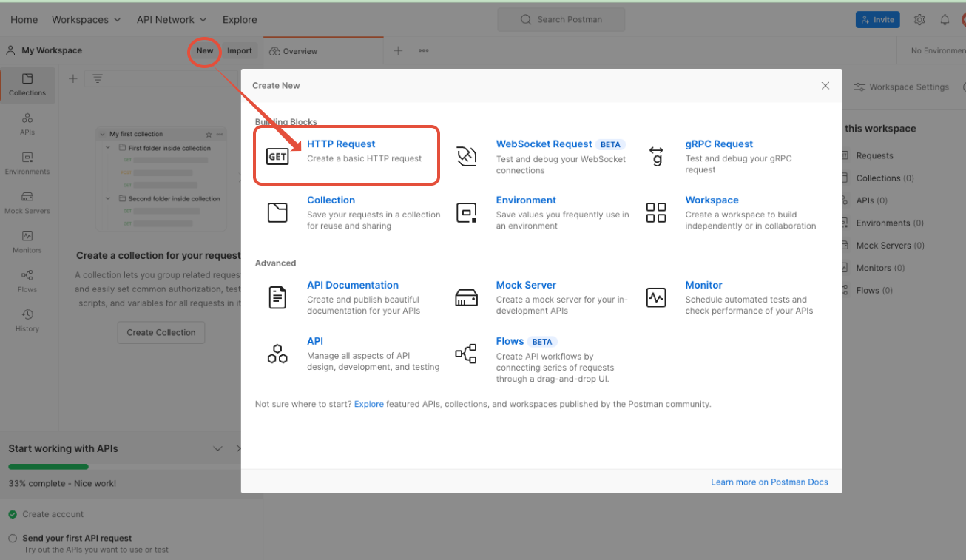Click the Monitor pulse icon

(x=656, y=297)
